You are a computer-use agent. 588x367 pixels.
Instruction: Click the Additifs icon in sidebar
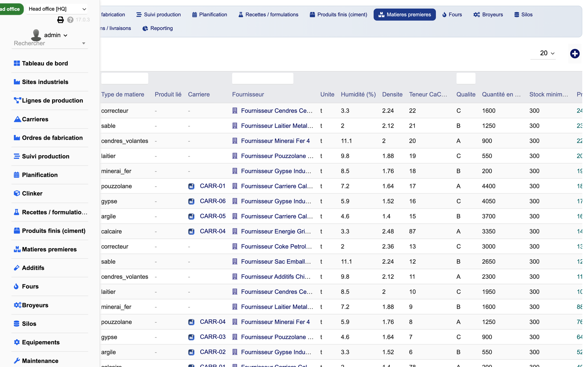click(17, 268)
